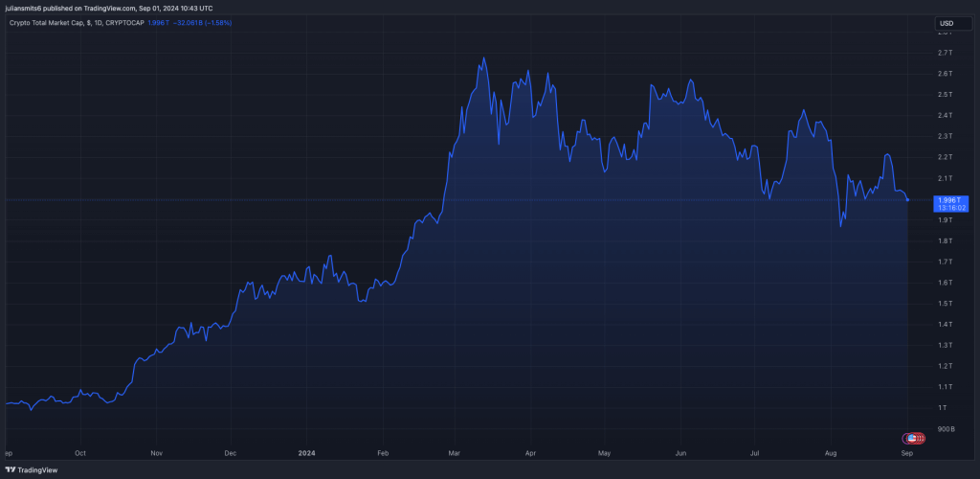Click the Mar label on time axis
This screenshot has width=980, height=479.
click(x=454, y=451)
